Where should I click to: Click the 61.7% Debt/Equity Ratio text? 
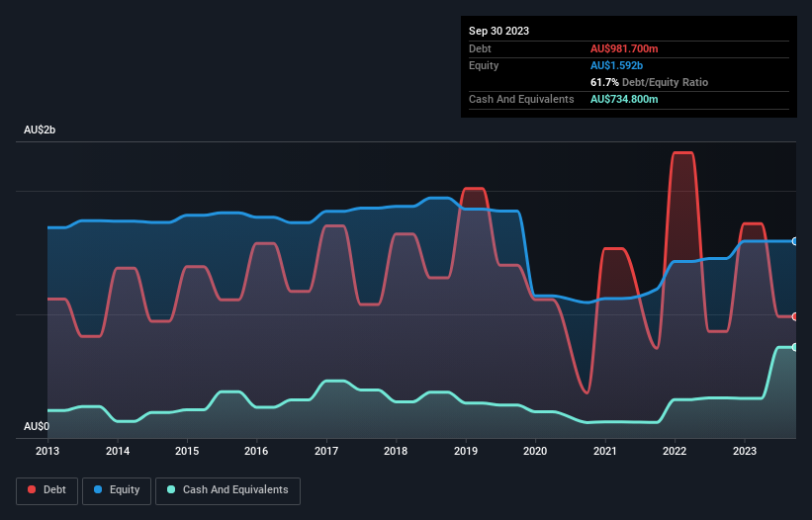click(649, 82)
